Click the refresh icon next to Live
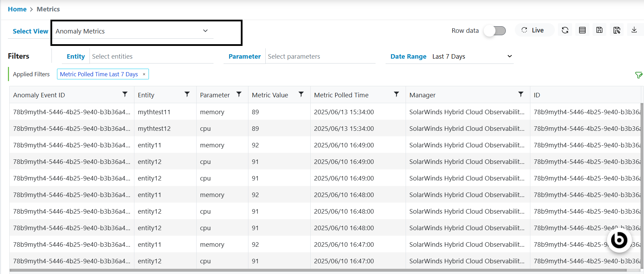 click(x=565, y=30)
